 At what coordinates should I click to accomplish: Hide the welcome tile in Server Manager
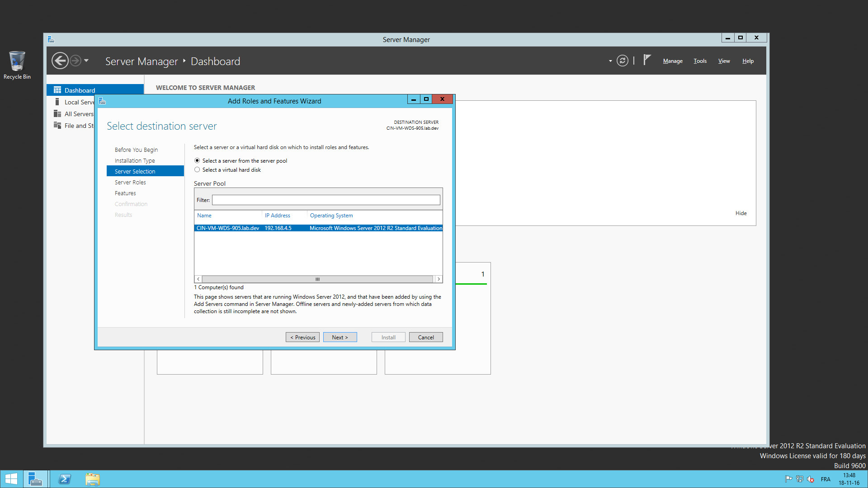pyautogui.click(x=741, y=213)
